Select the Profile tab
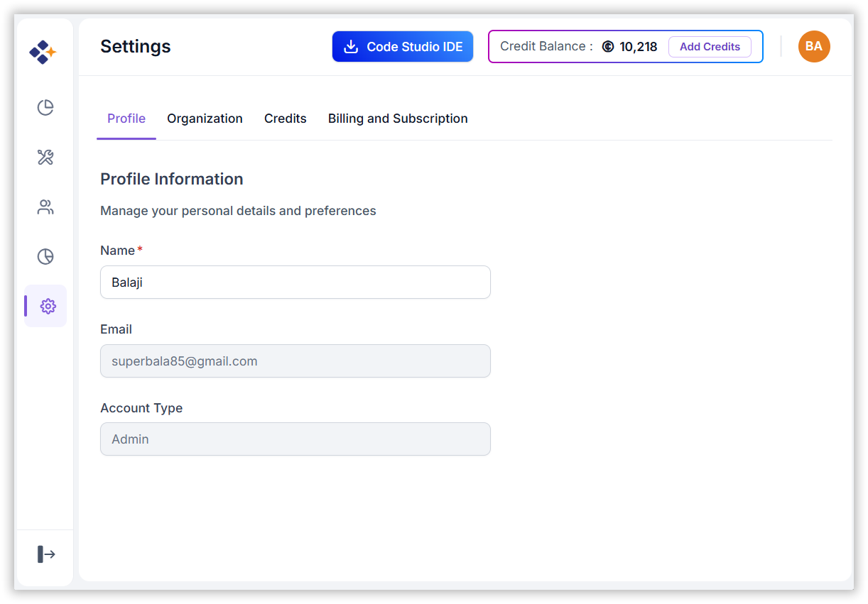Screen dimensions: 868x604 (x=126, y=119)
